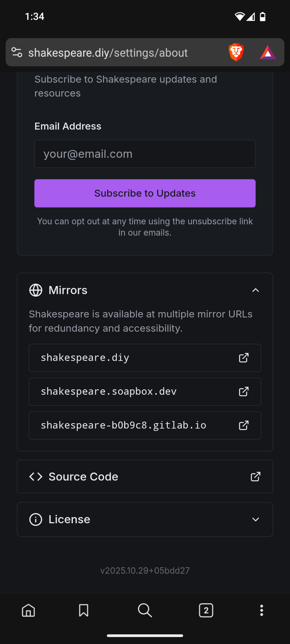Viewport: 290px width, 644px height.
Task: Open site settings icon in address bar
Action: click(17, 52)
